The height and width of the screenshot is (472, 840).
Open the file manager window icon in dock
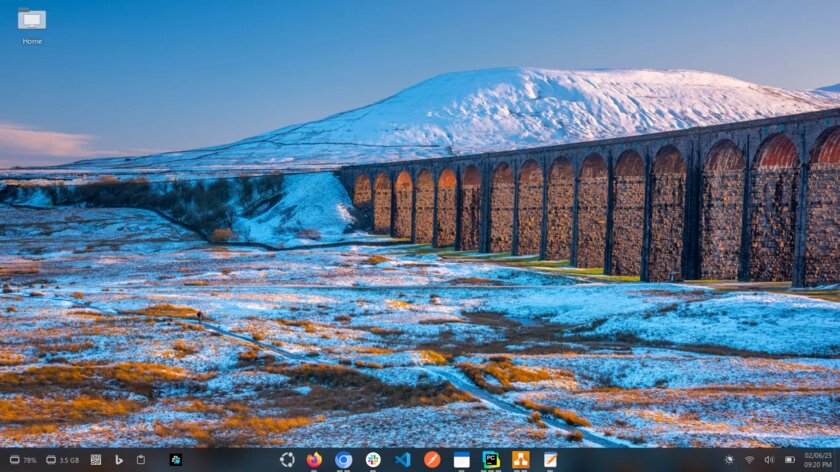click(461, 460)
